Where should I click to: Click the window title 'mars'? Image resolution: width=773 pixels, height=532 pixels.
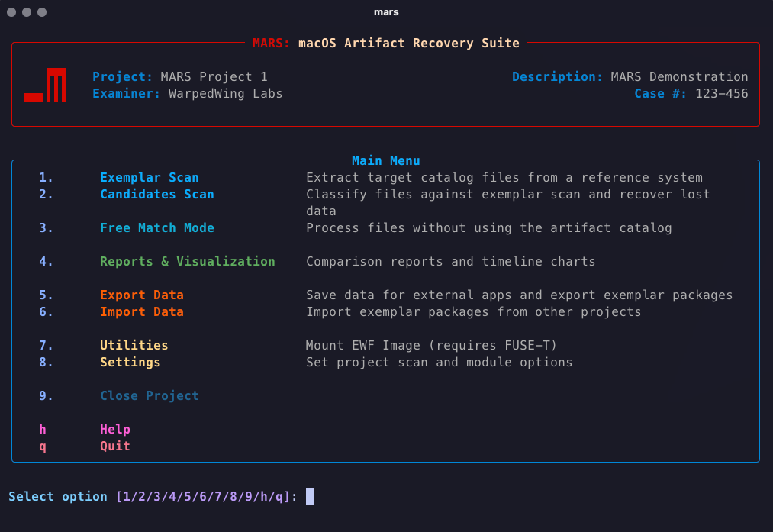[386, 12]
